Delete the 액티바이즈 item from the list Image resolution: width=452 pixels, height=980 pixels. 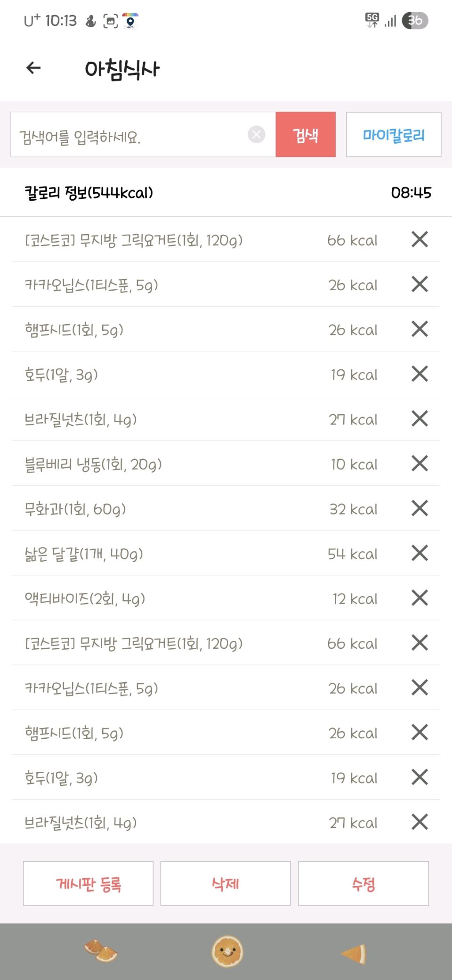click(419, 598)
